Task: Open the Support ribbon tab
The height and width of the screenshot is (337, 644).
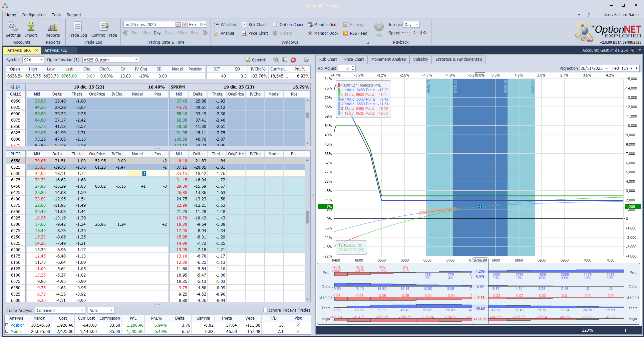Action: [x=74, y=15]
